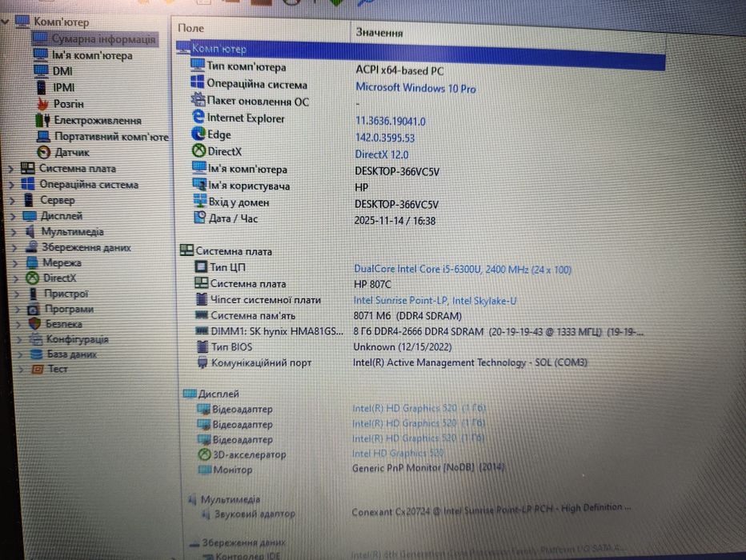Click the Безпека shield icon in tree
746x560 pixels.
coord(34,324)
